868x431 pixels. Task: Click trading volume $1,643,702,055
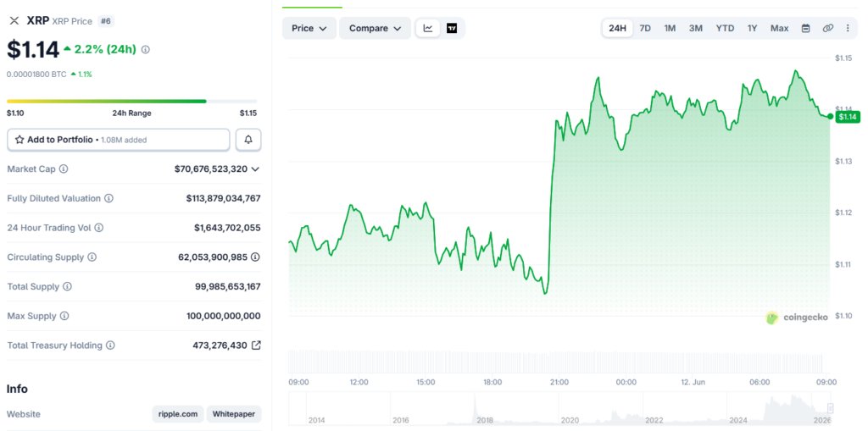pos(227,228)
